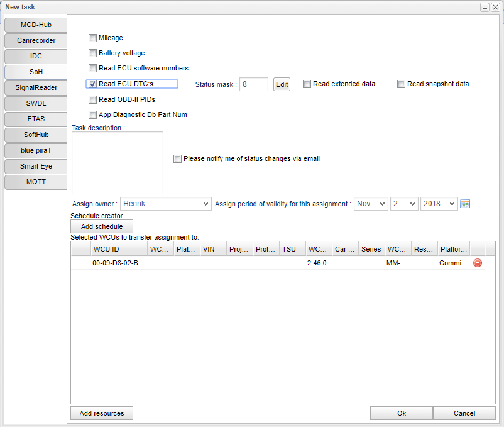Viewport: 504px width, 427px height.
Task: Click the Add resources button
Action: pyautogui.click(x=102, y=413)
